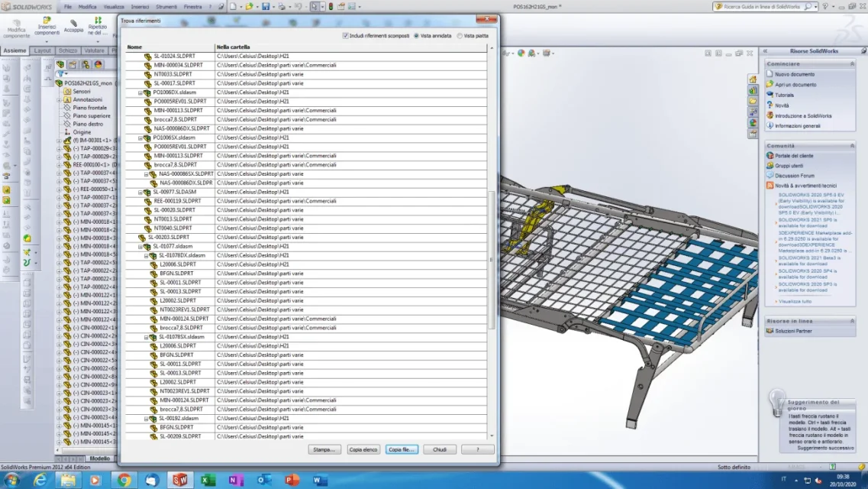Open the Strumenti menu
The height and width of the screenshot is (489, 868).
coord(166,7)
